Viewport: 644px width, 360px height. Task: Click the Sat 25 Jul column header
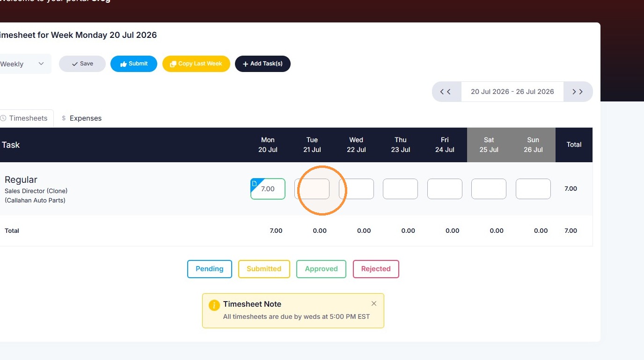point(489,145)
